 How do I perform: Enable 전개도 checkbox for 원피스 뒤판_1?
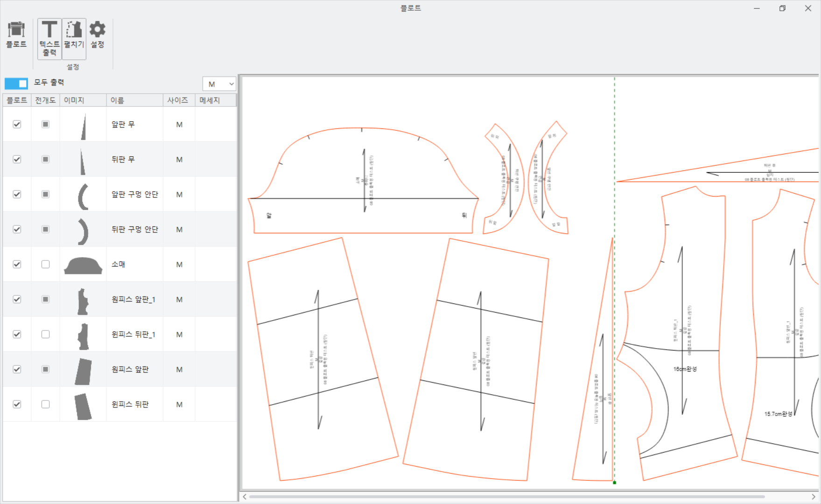click(x=45, y=334)
